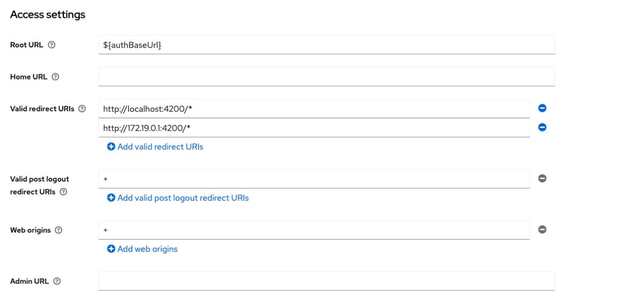Show help for Valid post logout redirect URIs
The width and height of the screenshot is (644, 304).
pos(63,192)
